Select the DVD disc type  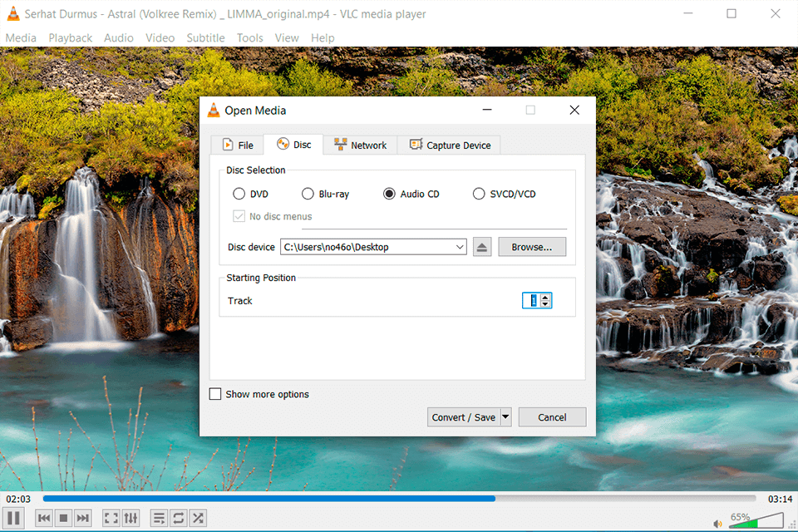click(x=239, y=193)
